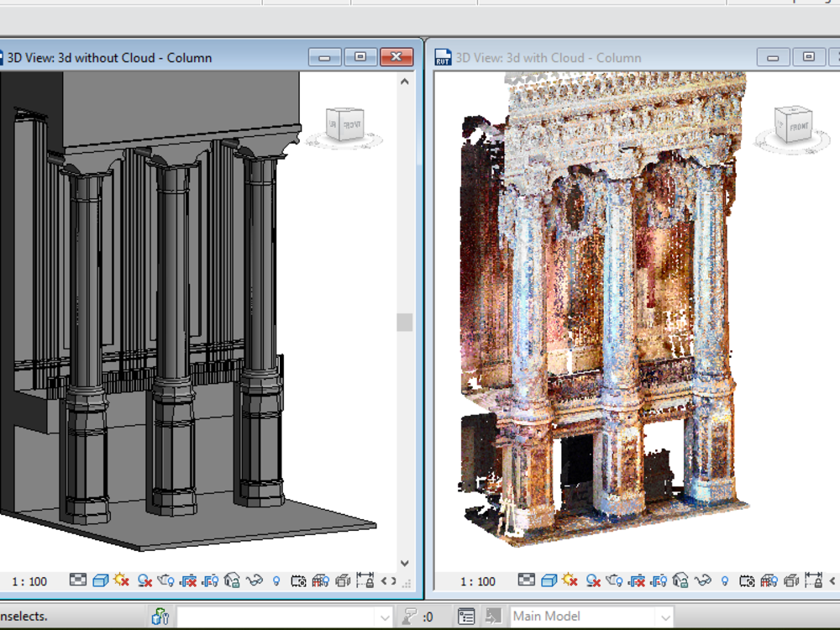Click right scroll arrow in '3d without Cloud' control bar
Image resolution: width=840 pixels, height=630 pixels.
394,580
